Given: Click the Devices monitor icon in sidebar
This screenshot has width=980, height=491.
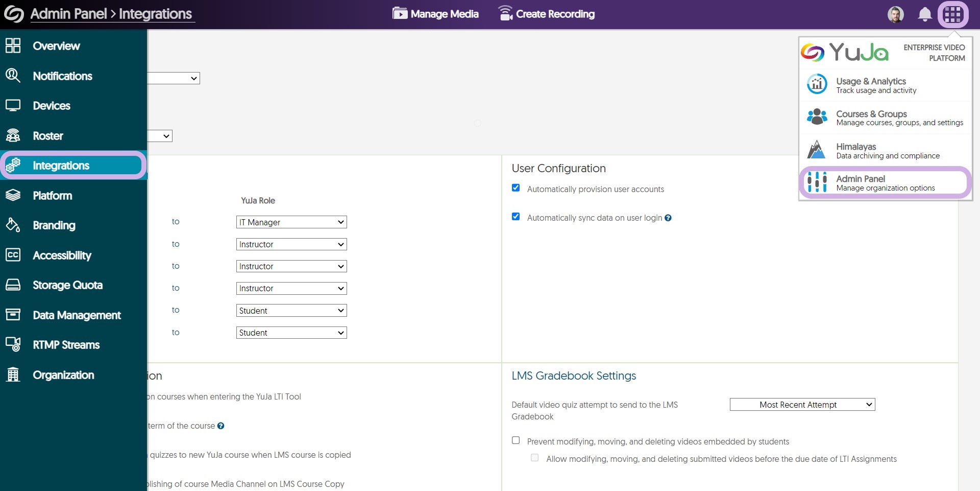Looking at the screenshot, I should click(13, 106).
